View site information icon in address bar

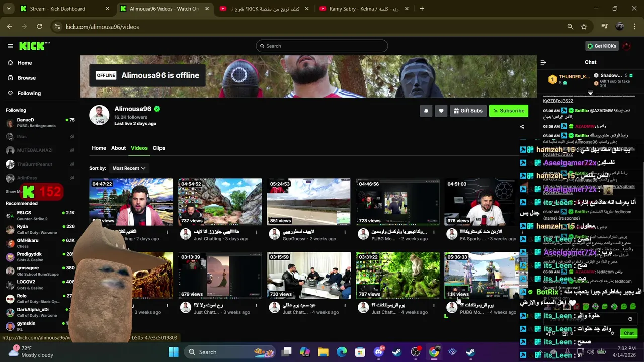coord(57,27)
